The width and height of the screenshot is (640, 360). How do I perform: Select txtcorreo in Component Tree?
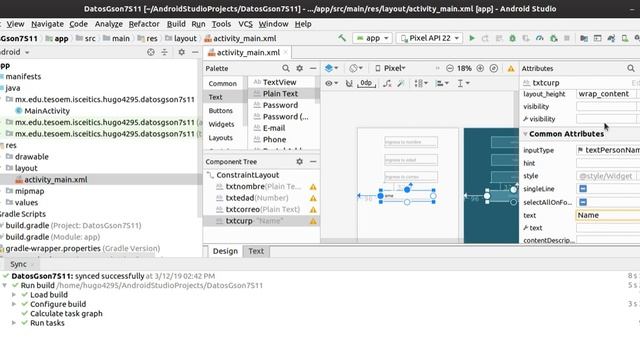pyautogui.click(x=261, y=209)
